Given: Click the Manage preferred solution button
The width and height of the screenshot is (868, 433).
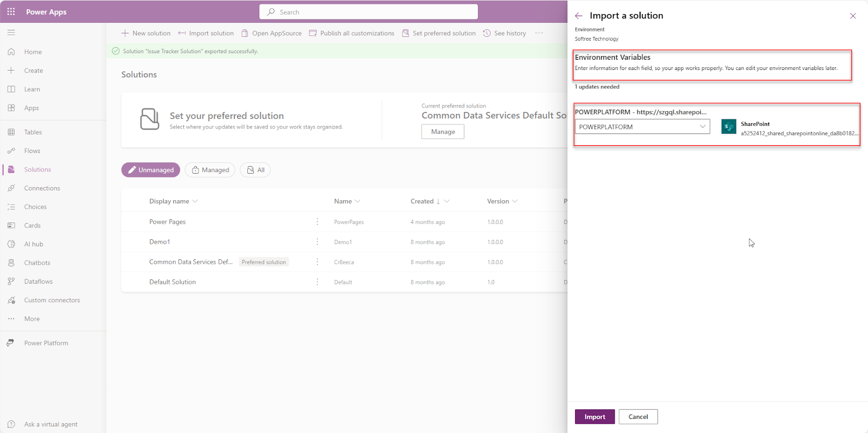Looking at the screenshot, I should pyautogui.click(x=443, y=131).
